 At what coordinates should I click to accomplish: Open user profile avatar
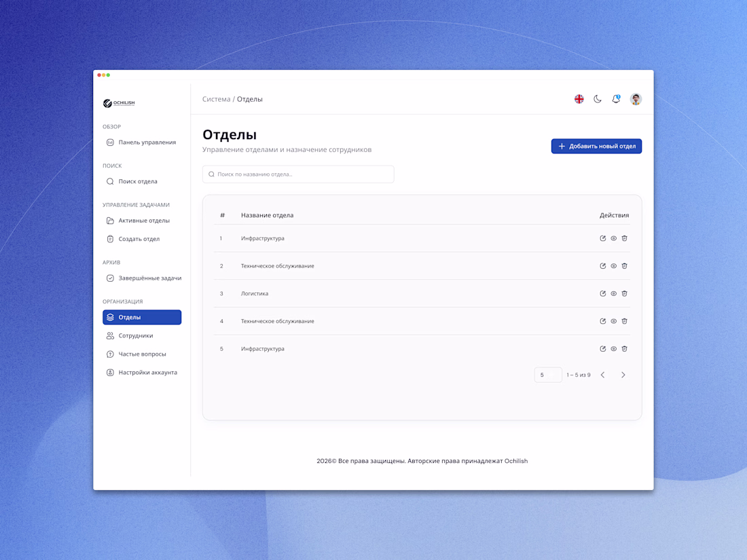(x=636, y=99)
